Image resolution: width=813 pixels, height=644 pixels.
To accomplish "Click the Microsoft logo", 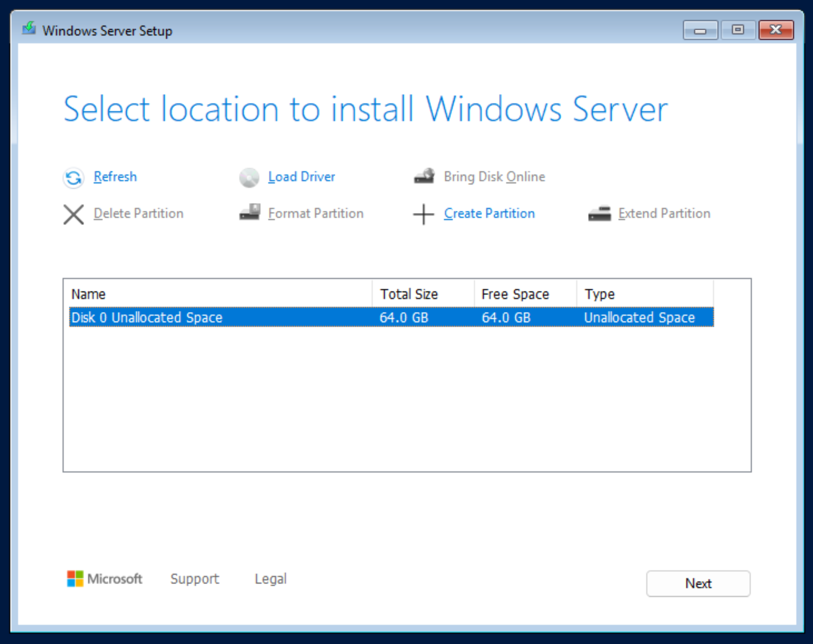I will tap(105, 578).
